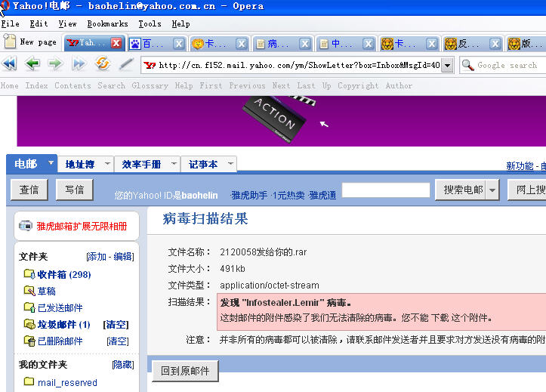Click the New page document icon
Screen dimensions: 546x392
10,41
